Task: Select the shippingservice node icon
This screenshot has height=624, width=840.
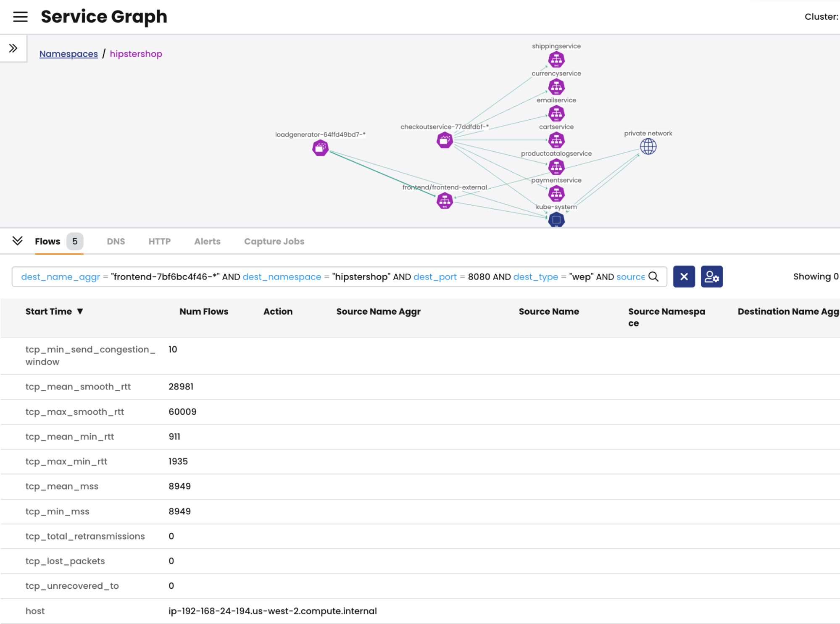Action: [556, 60]
